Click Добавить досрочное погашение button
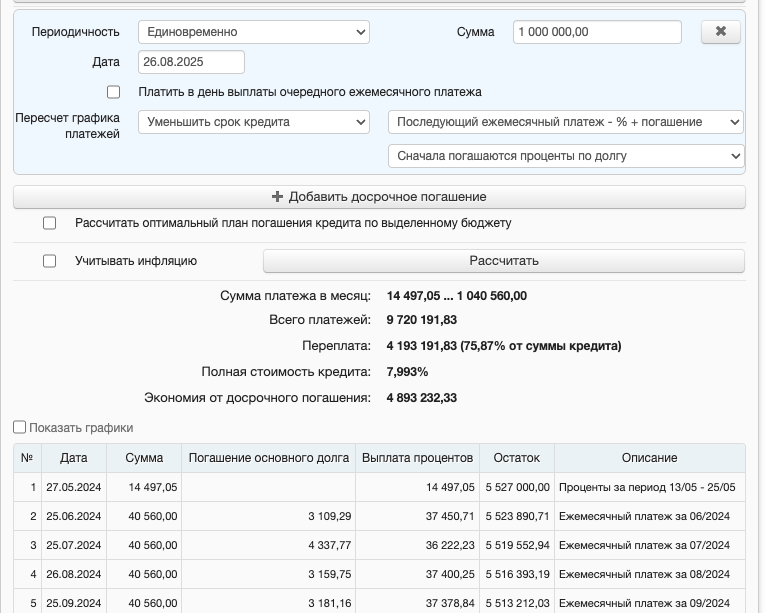The height and width of the screenshot is (613, 777). pos(379,197)
